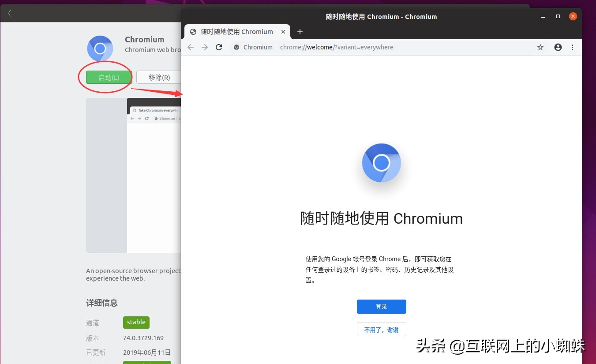Close the 随时随地使用 Chromium tab
The image size is (596, 364).
[x=284, y=32]
